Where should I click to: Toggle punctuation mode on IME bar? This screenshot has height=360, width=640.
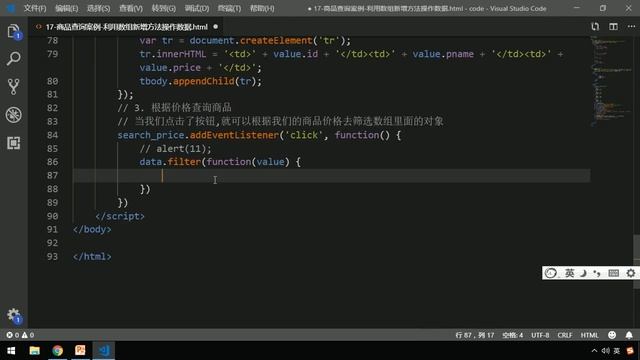pyautogui.click(x=597, y=273)
